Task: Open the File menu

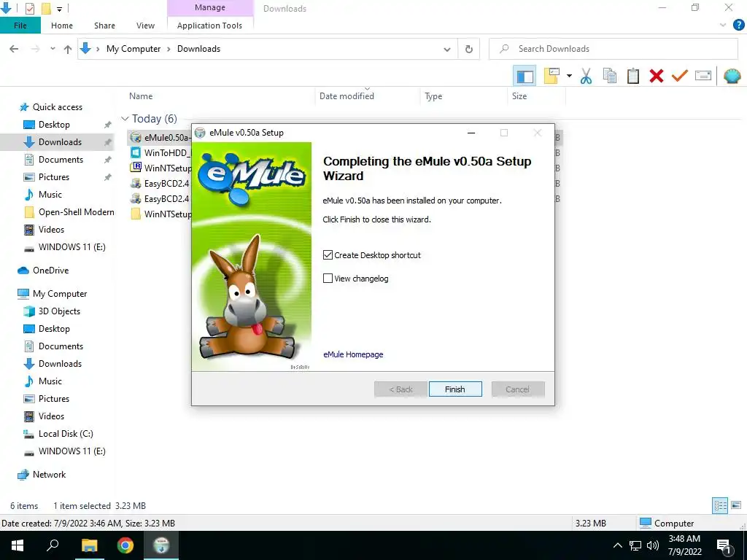Action: 20,26
